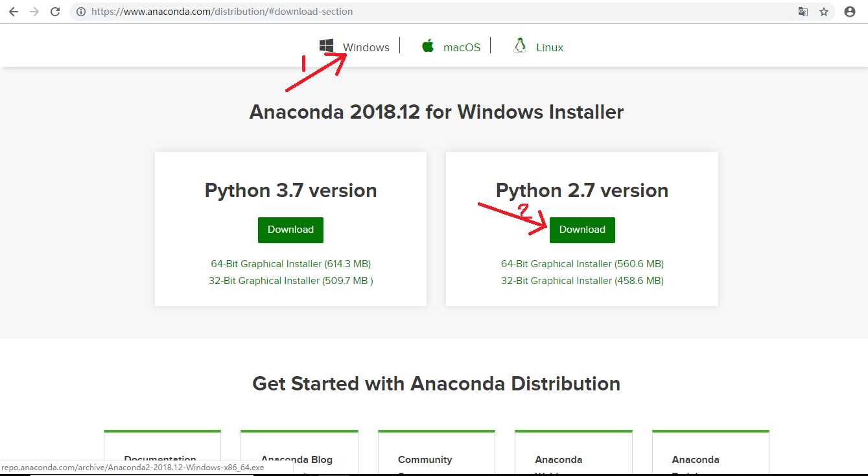Download the Python 3.7 version

tap(290, 230)
